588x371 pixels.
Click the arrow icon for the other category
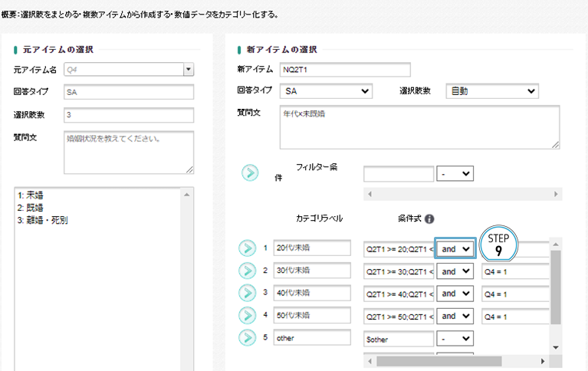(248, 338)
